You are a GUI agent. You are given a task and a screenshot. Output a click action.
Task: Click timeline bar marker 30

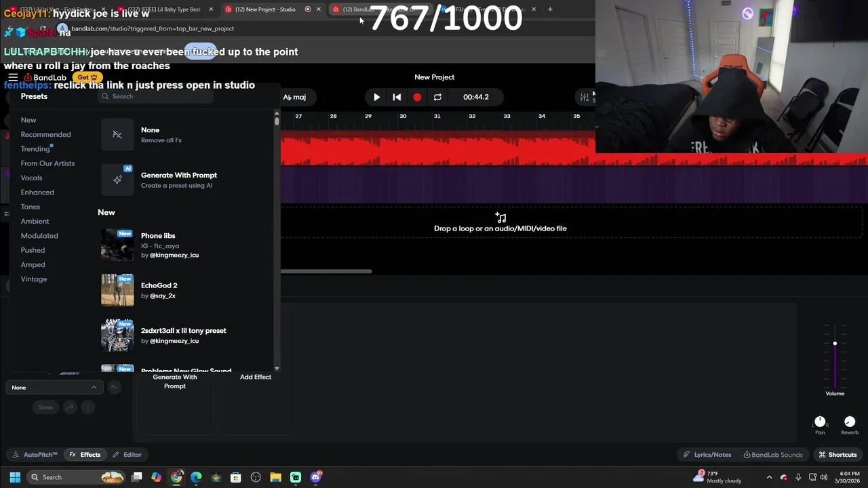coord(403,116)
